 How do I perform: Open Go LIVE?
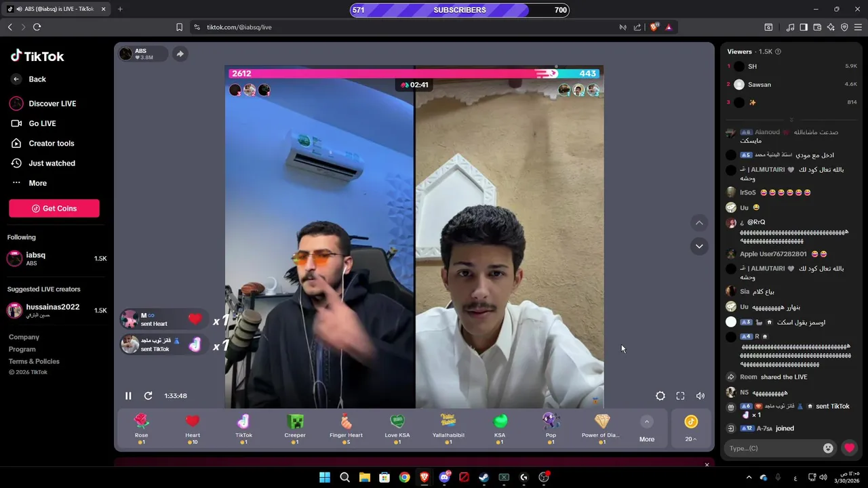(33, 123)
